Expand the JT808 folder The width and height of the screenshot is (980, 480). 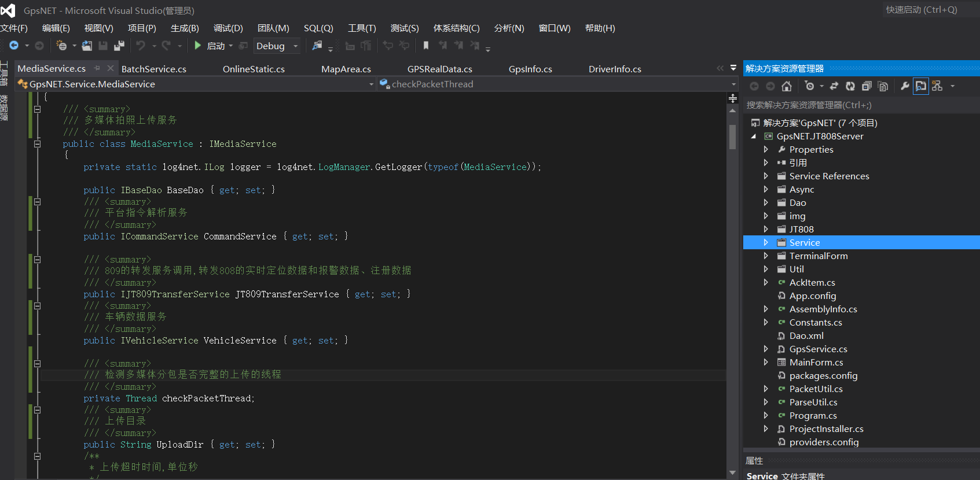[766, 229]
